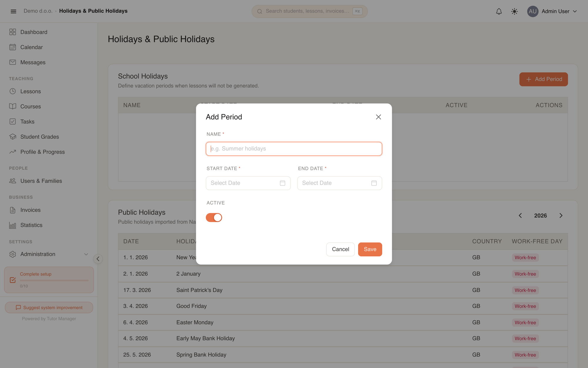This screenshot has height=368, width=588.
Task: Click the Student Grades cap icon
Action: [x=13, y=137]
